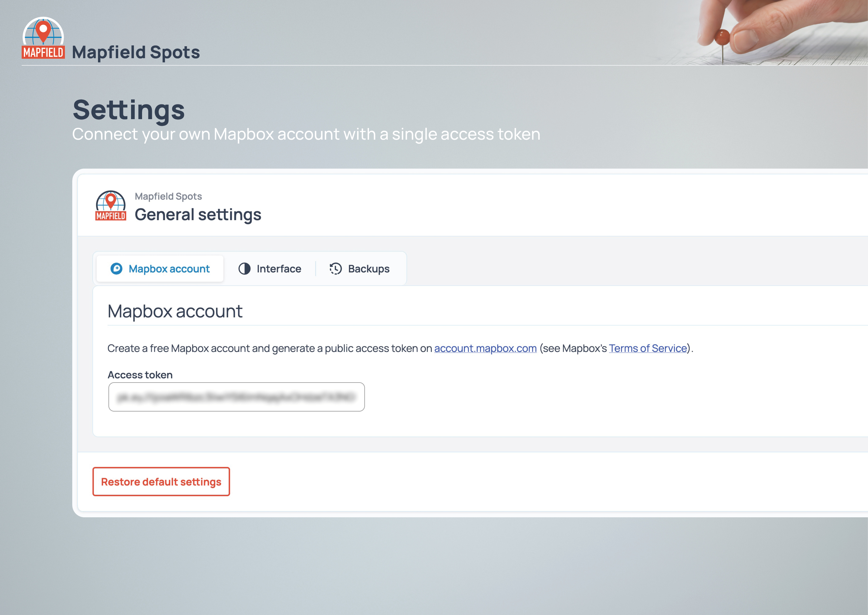Click the Mapbox account section heading
868x615 pixels.
tap(175, 312)
